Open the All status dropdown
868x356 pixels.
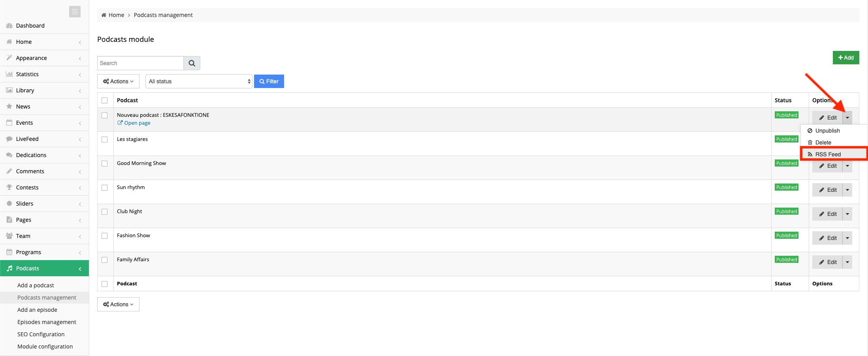[x=199, y=81]
